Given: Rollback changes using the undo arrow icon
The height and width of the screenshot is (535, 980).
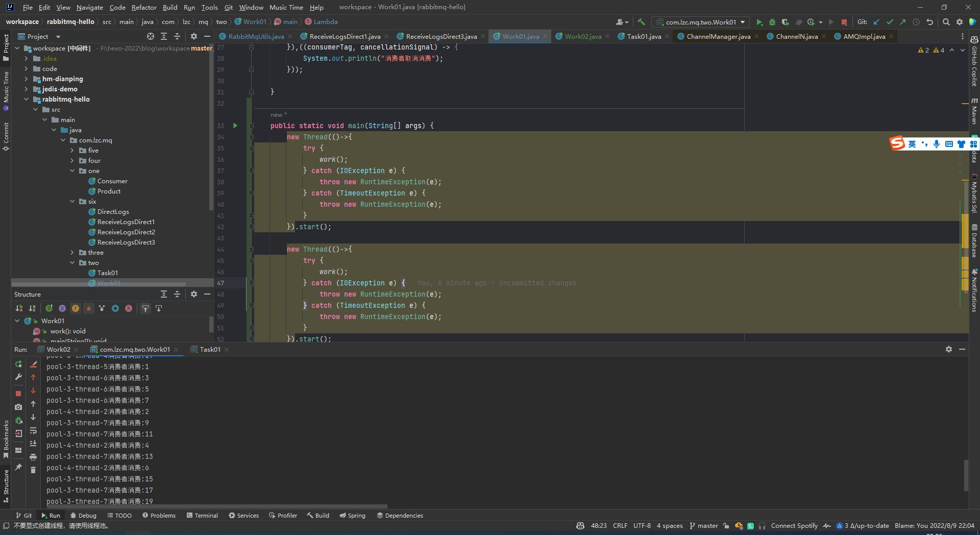Looking at the screenshot, I should click(929, 22).
